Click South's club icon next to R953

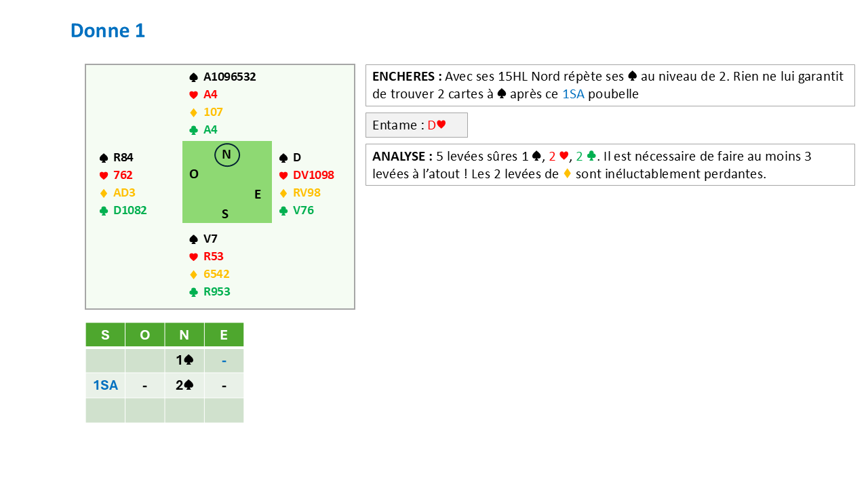(x=193, y=292)
